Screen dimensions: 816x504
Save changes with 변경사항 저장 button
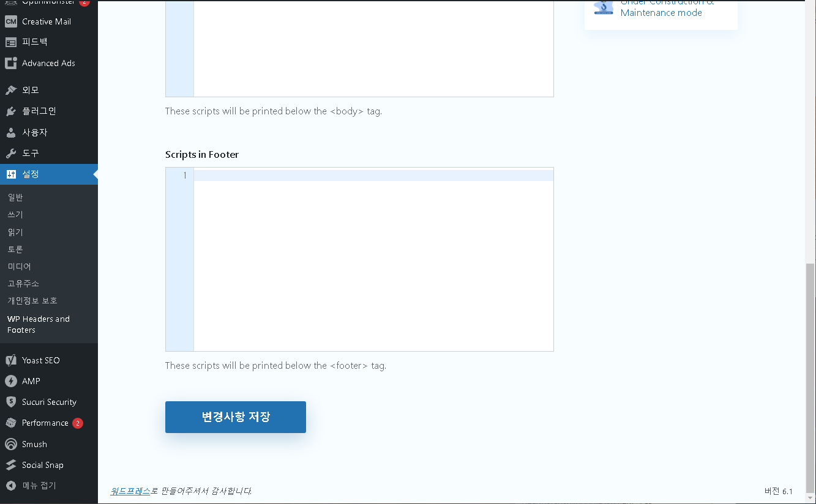(236, 417)
